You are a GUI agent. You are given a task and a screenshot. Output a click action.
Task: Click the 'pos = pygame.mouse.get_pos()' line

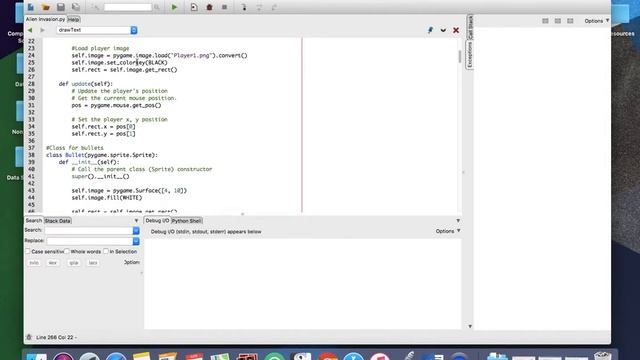(x=116, y=105)
